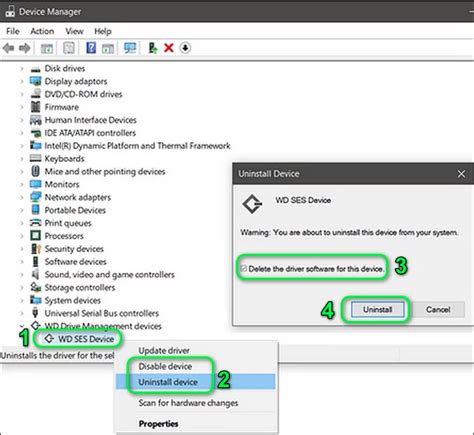Expand the IDE ATA/ATAPI controllers category

[x=22, y=133]
